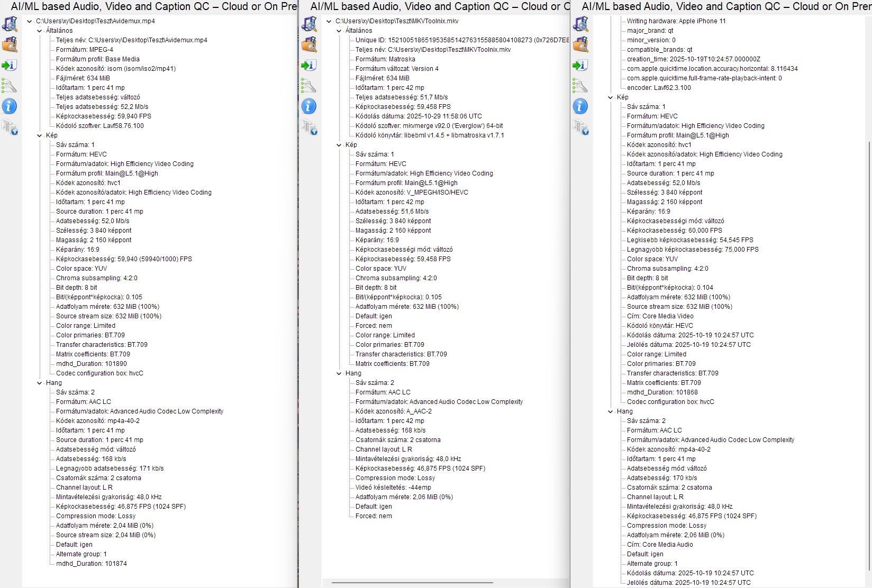Select row 'Kódek azonosító: V_MPEGH/ISO/HEVC'
The height and width of the screenshot is (588, 872).
pyautogui.click(x=412, y=192)
